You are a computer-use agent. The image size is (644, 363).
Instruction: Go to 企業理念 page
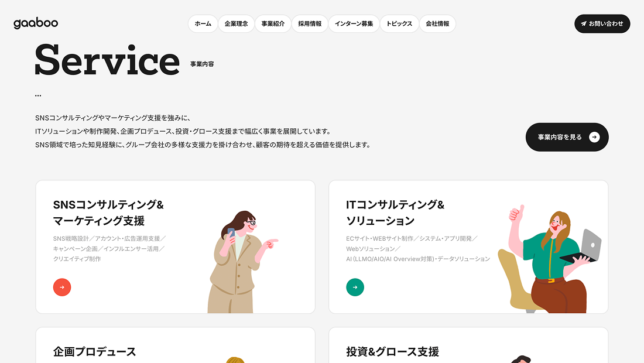(236, 24)
